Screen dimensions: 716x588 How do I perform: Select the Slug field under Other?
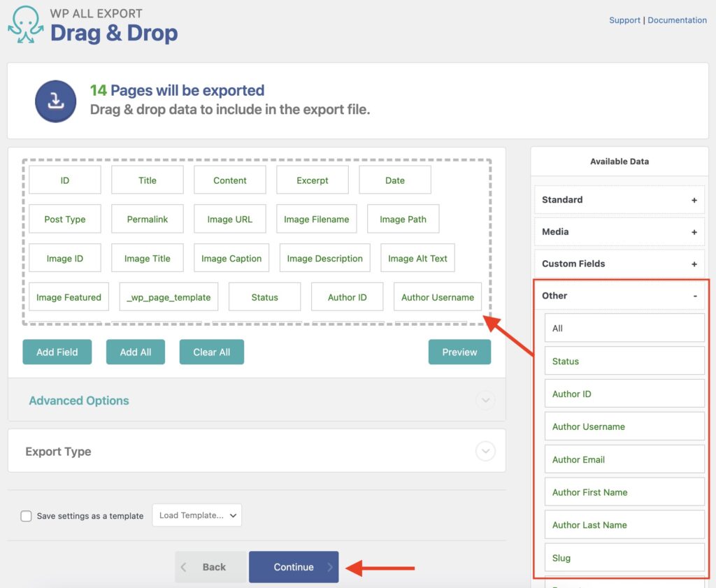[x=624, y=557]
